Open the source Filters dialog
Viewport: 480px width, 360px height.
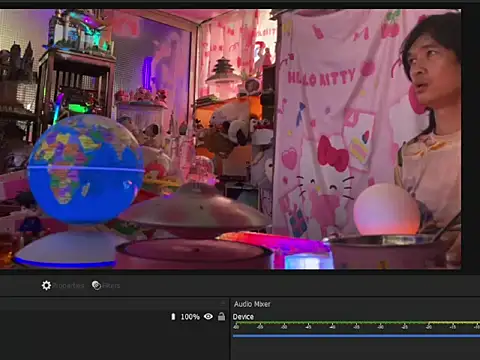(x=106, y=286)
